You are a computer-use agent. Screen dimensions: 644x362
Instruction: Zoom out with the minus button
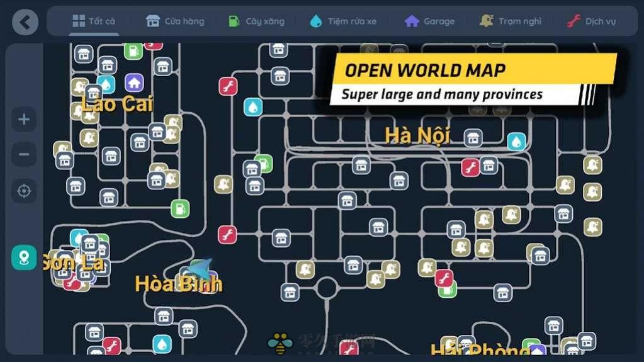coord(24,154)
